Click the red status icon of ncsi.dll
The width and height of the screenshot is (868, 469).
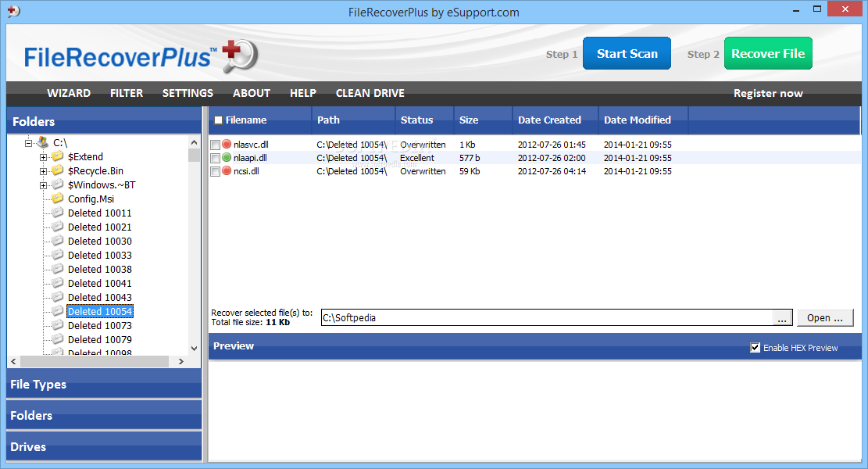pos(227,171)
